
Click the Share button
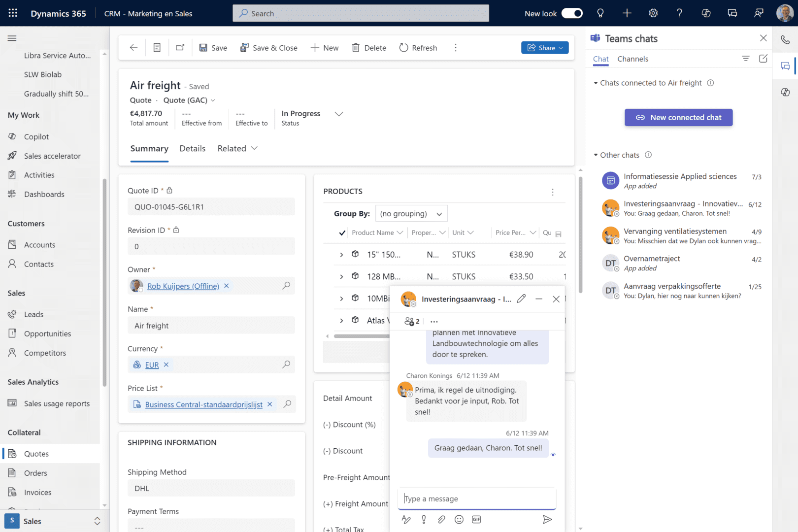coord(545,48)
